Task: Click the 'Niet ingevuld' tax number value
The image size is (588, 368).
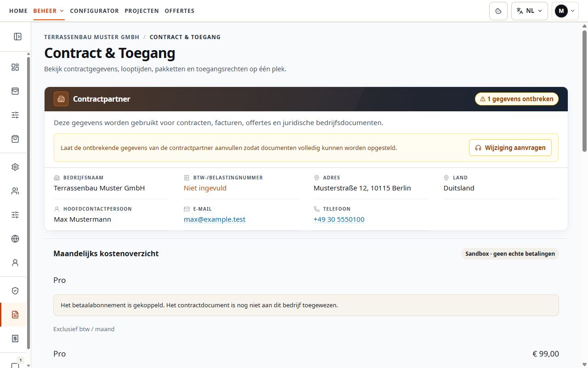Action: point(205,188)
